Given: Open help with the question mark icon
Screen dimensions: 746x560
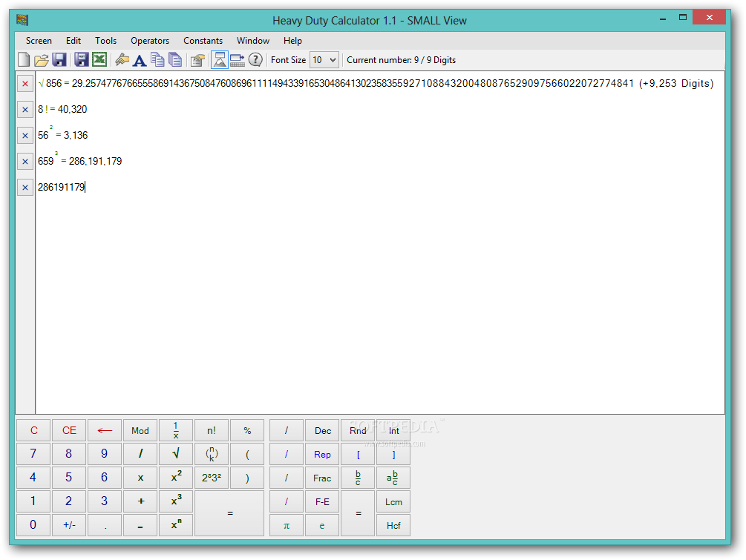Looking at the screenshot, I should (255, 60).
